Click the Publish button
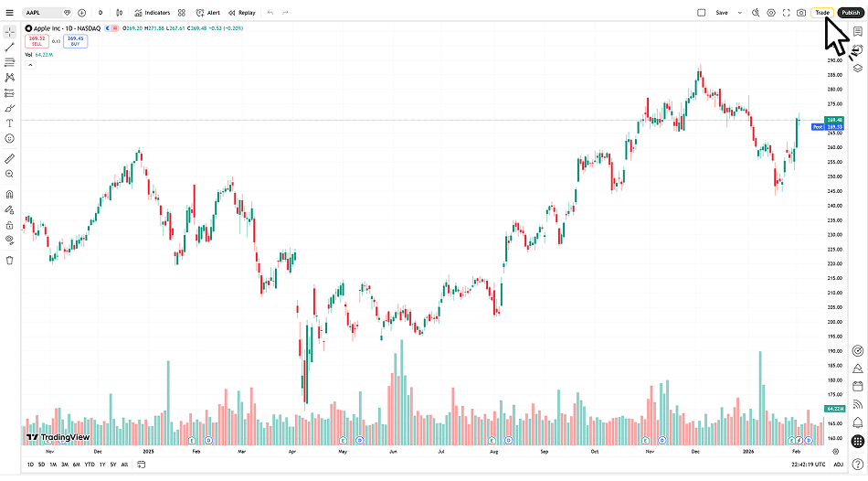868x481 pixels. 850,13
